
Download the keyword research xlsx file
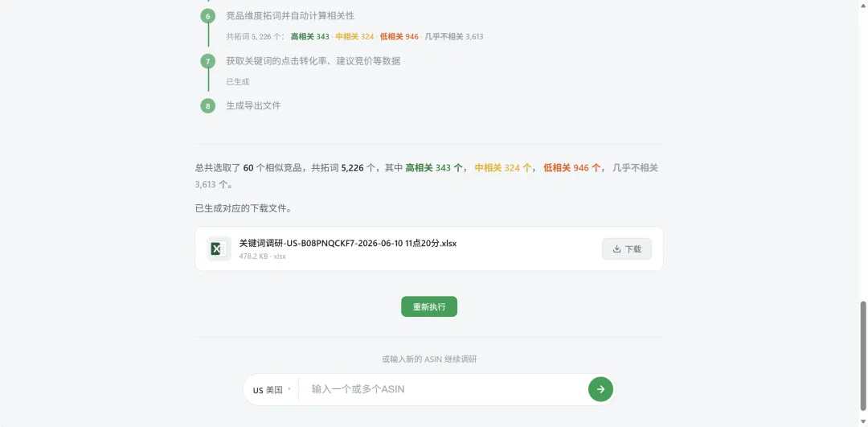pos(627,249)
